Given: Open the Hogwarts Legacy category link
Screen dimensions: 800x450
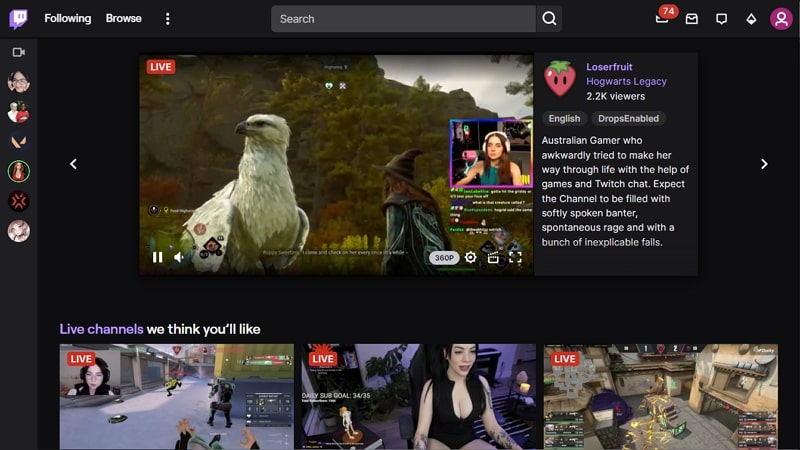Looking at the screenshot, I should point(626,81).
